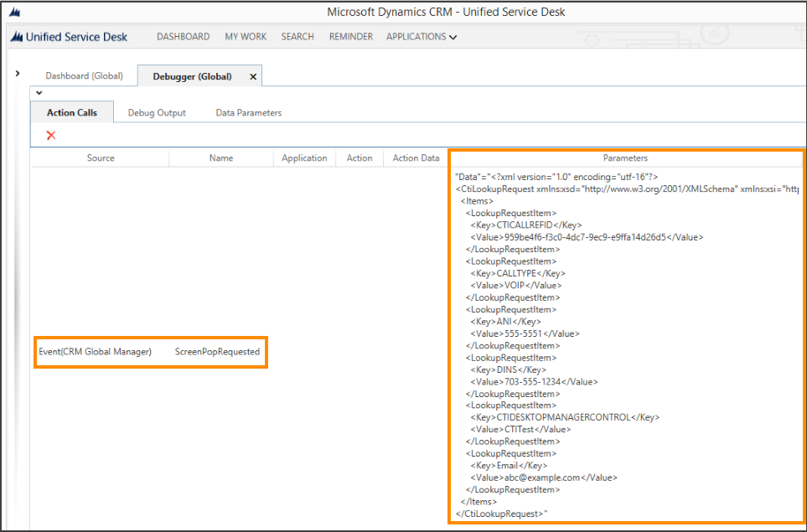Sort by the Source column header

101,158
